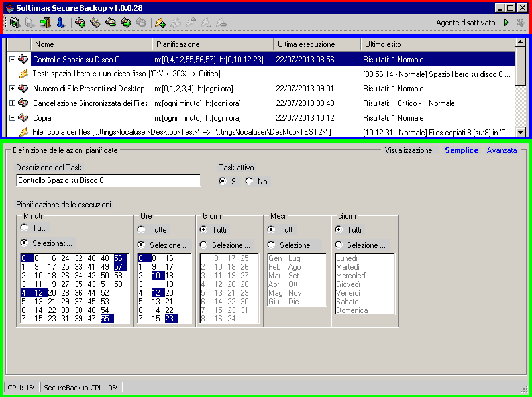Deselect minute 55 in the Minuti list
Viewport: 532px width, 397px height.
(x=107, y=318)
